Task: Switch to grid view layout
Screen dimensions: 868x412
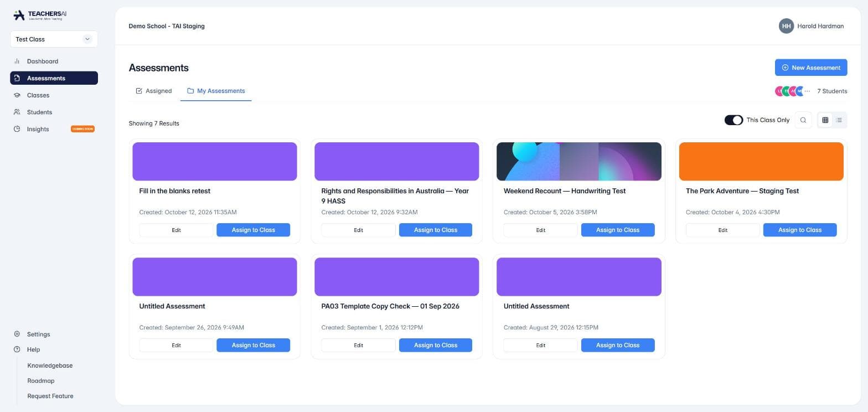Action: coord(825,120)
